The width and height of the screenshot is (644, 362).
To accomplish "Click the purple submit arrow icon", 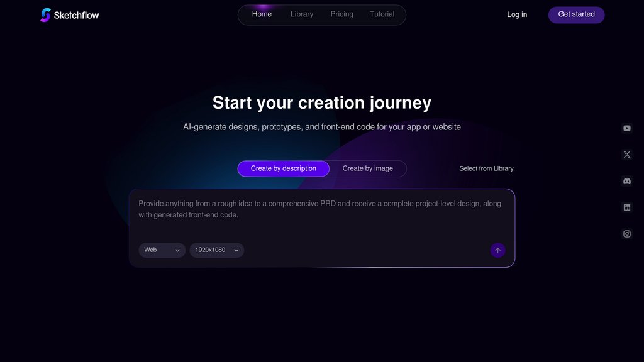I will (497, 250).
